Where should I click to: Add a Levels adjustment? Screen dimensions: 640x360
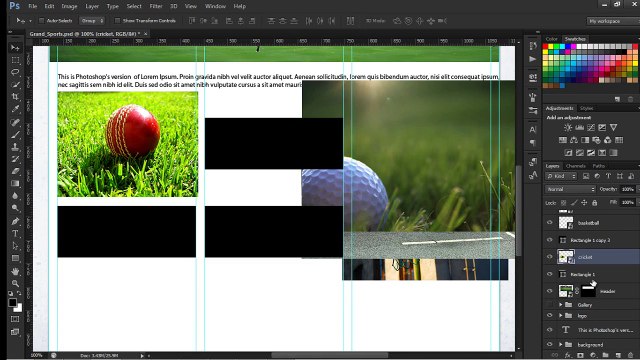point(579,128)
